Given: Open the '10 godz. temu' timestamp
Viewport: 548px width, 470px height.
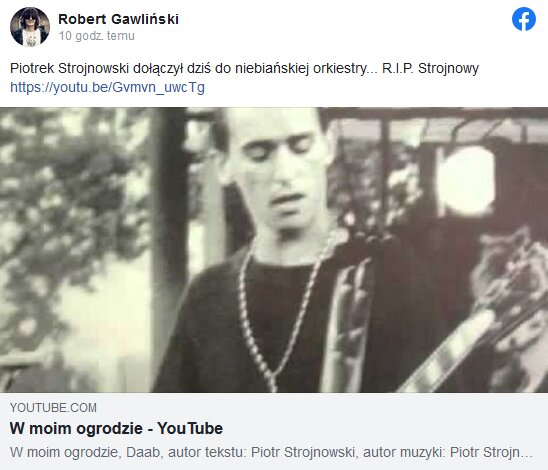Looking at the screenshot, I should (96, 36).
